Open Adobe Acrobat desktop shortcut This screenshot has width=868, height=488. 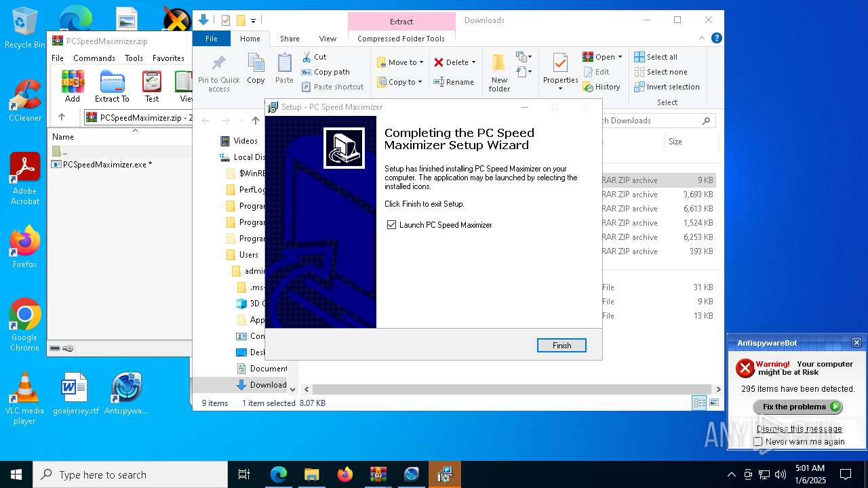click(x=24, y=179)
